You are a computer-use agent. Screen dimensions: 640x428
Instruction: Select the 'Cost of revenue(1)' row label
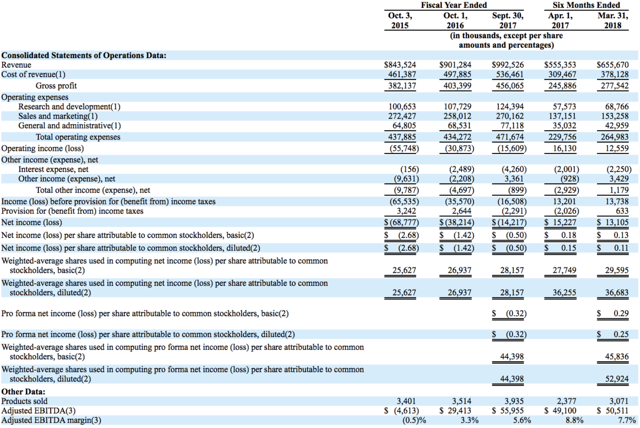33,74
